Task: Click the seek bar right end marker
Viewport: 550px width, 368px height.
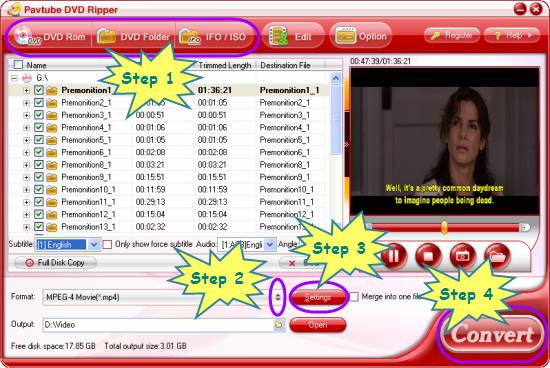Action: coord(525,227)
